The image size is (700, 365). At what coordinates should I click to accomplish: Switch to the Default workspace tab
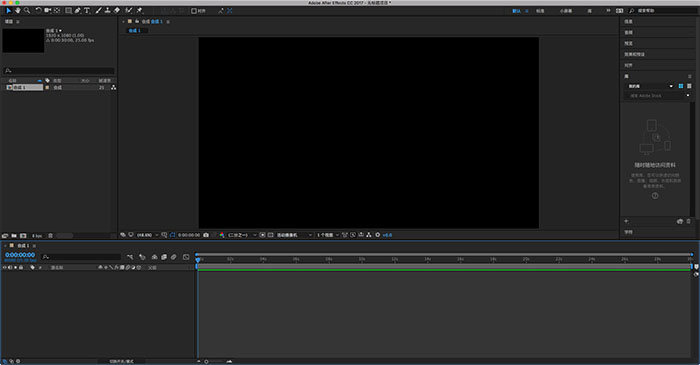point(517,11)
